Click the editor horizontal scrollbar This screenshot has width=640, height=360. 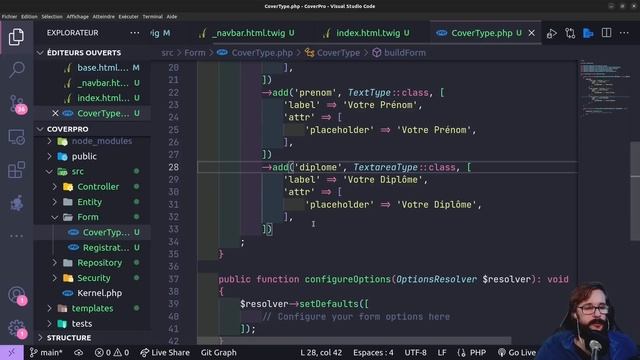(354, 340)
